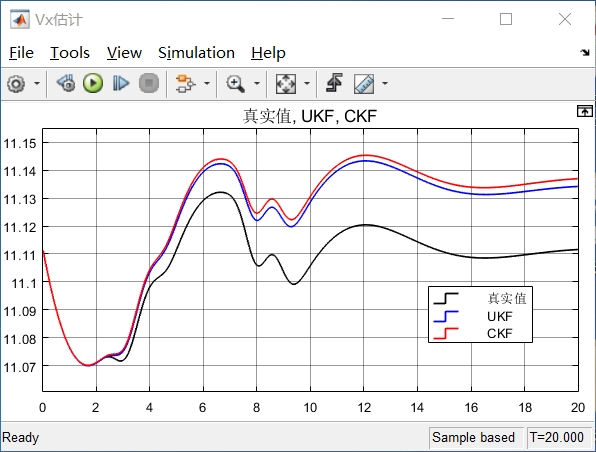Click the black 真实值 legend line sample
596x452 pixels.
click(446, 298)
